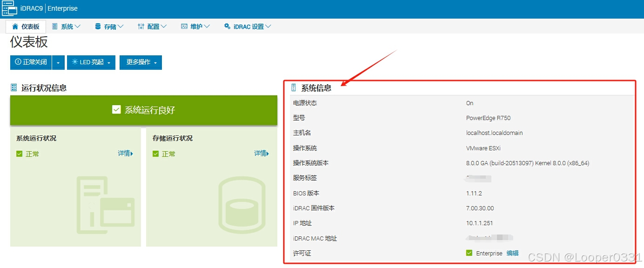This screenshot has height=268, width=644.
Task: Select the BIOS version 1.11.2 value
Action: [x=474, y=193]
